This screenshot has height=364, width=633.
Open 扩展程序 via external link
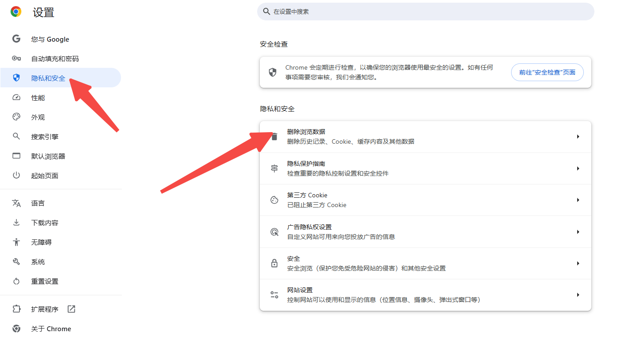pyautogui.click(x=71, y=309)
